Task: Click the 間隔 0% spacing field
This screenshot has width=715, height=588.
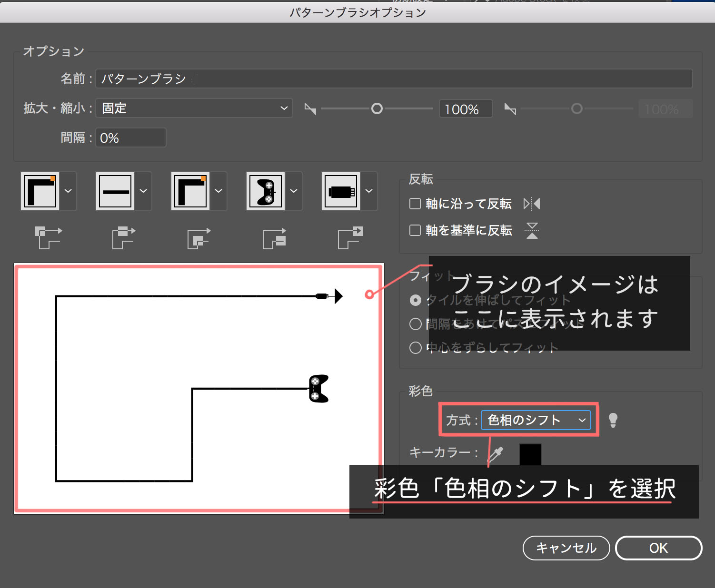Action: click(x=131, y=138)
